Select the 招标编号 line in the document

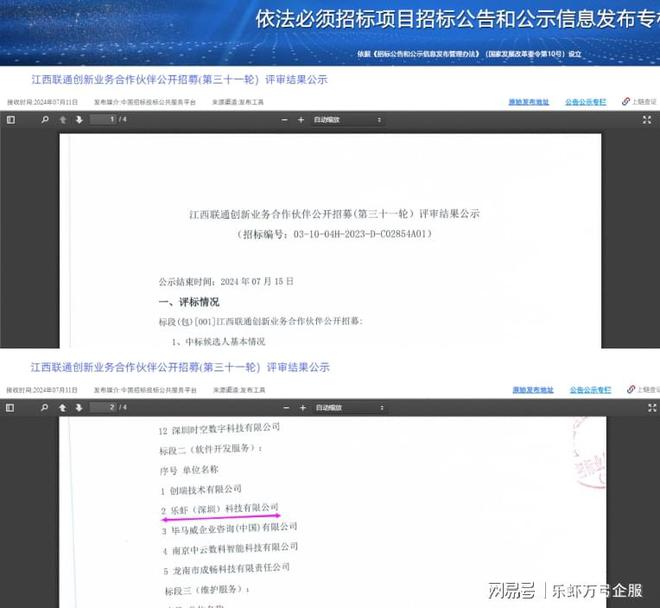coord(335,234)
